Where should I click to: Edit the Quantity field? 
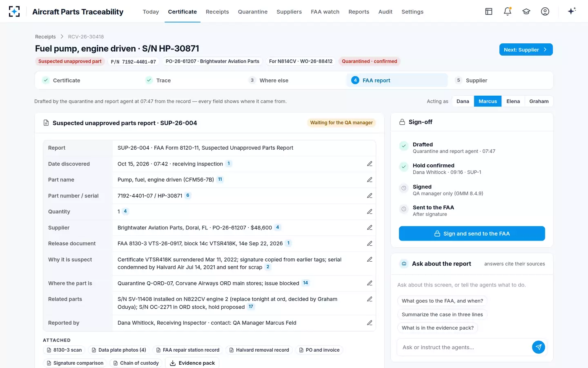coord(370,211)
